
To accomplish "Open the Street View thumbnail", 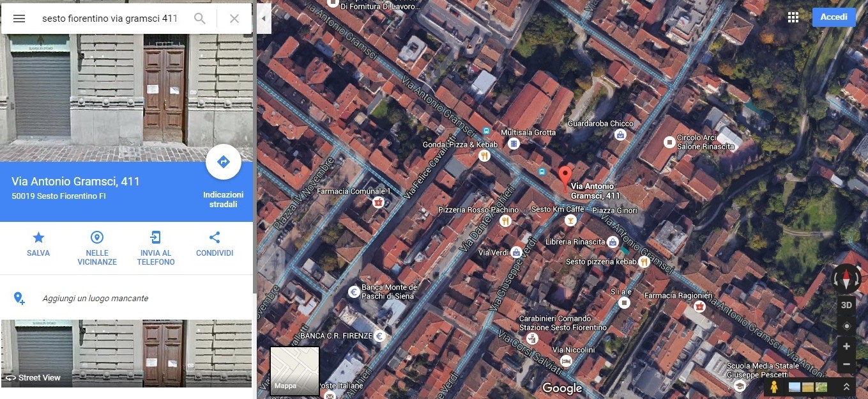I will (x=126, y=354).
